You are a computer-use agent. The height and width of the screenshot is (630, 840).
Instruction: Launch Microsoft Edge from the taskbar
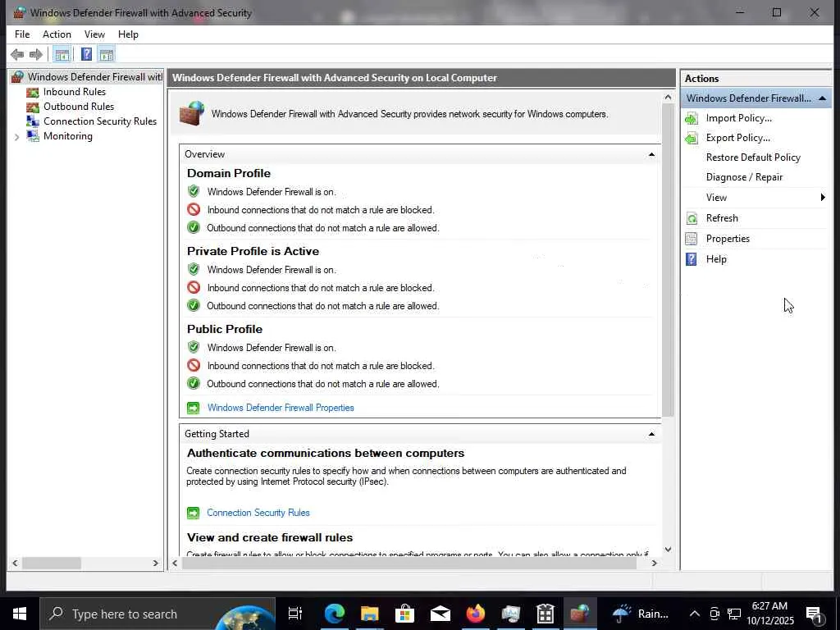335,614
